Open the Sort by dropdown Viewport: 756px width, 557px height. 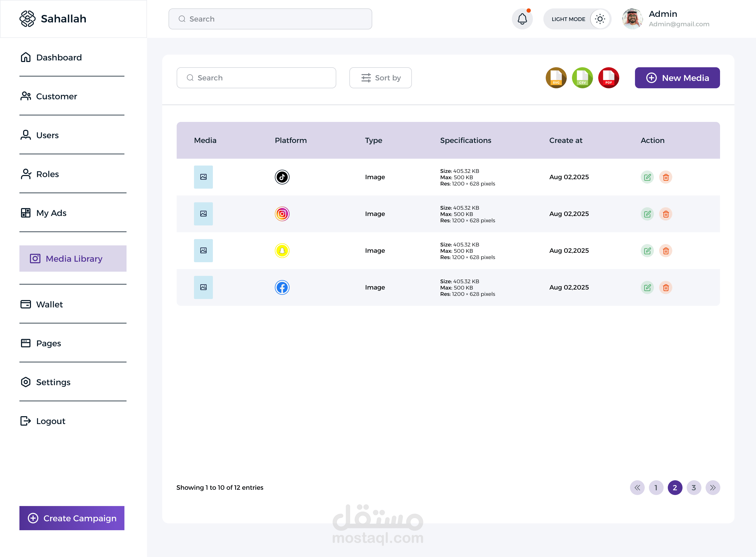coord(380,78)
